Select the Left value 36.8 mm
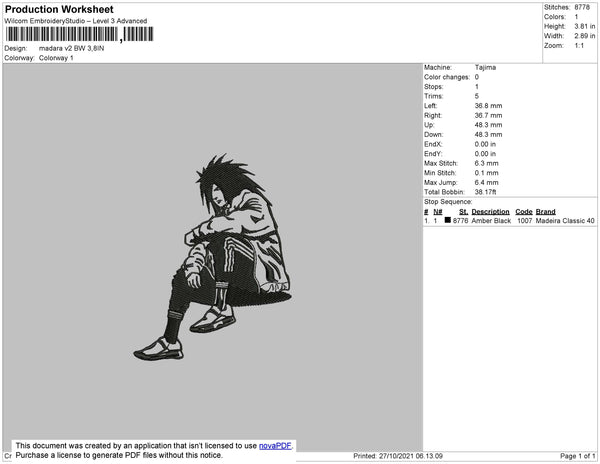Screen dimensions: 600x464 click(488, 106)
